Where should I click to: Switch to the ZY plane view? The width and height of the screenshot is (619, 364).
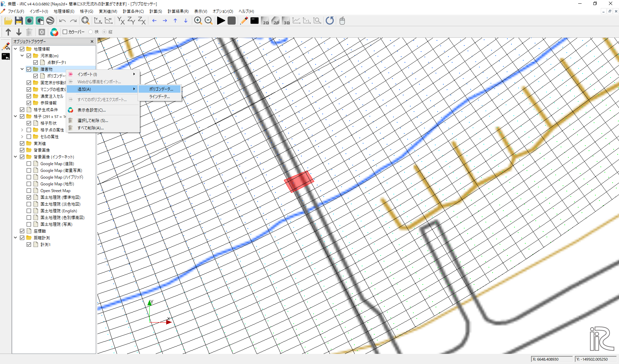coord(131,21)
